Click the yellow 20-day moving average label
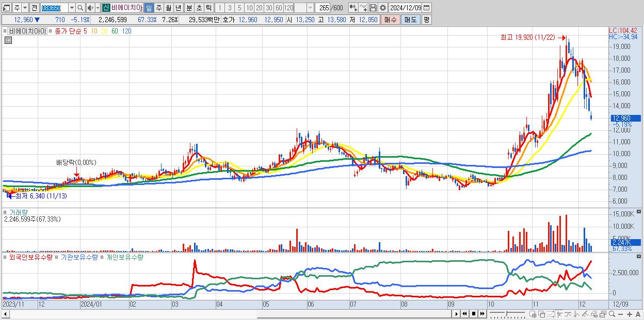This screenshot has width=644, height=320. coord(104,31)
